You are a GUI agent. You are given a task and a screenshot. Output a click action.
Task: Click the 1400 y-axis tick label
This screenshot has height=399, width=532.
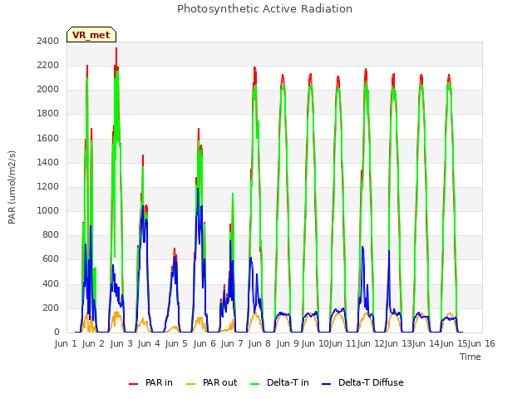click(48, 163)
